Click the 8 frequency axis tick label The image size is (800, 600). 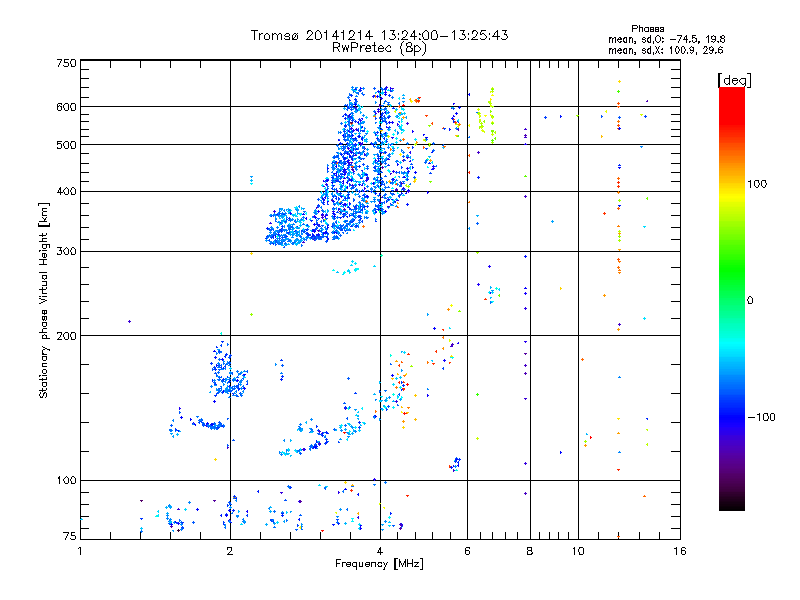(x=530, y=551)
